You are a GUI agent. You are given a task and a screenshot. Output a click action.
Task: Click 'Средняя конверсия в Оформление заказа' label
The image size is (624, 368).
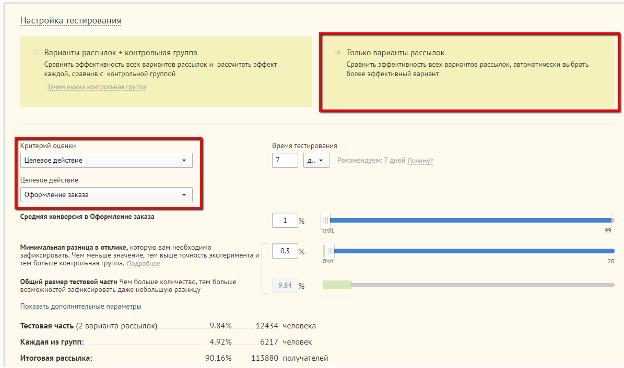pyautogui.click(x=87, y=217)
